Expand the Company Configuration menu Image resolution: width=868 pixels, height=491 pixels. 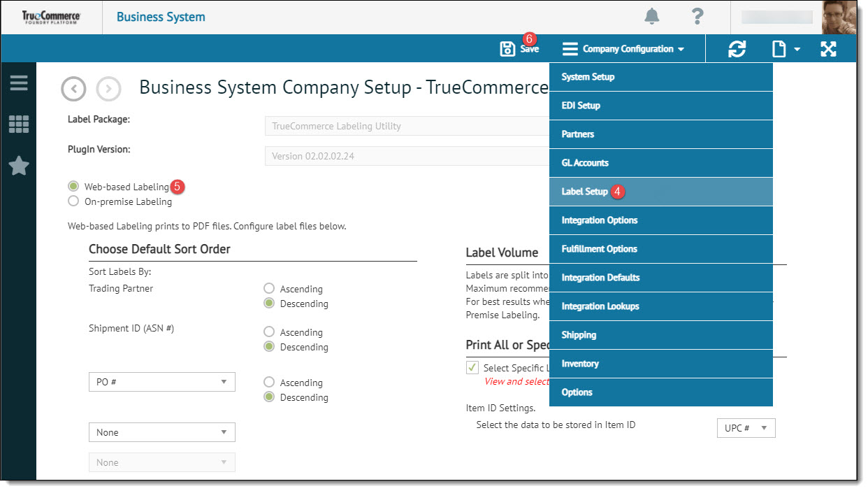(x=627, y=48)
